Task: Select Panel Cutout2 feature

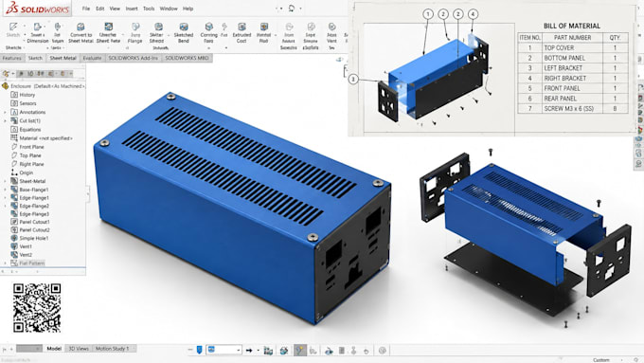Action: (x=34, y=229)
